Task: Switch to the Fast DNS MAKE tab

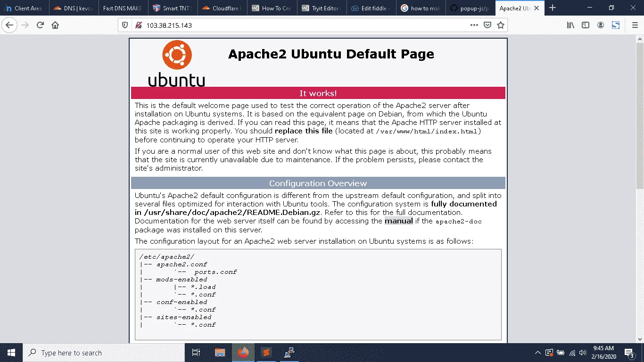Action: click(124, 8)
